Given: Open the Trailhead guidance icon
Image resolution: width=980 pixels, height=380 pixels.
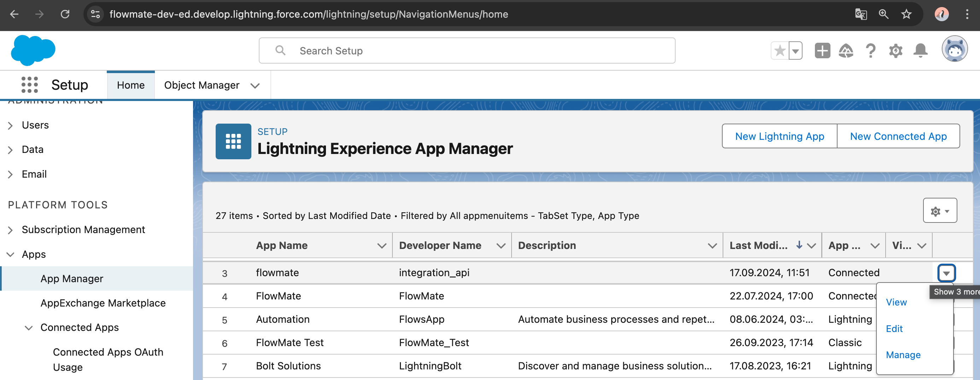Looking at the screenshot, I should click(x=846, y=51).
